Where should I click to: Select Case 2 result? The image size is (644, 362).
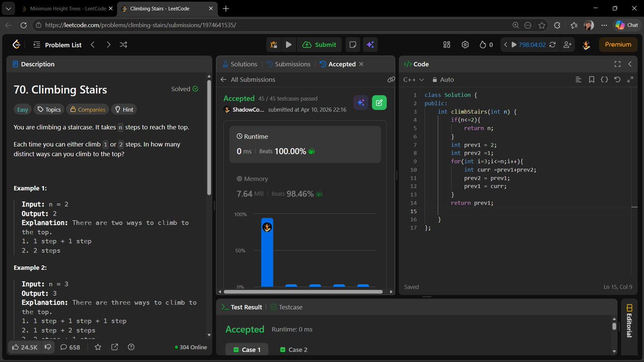point(294,350)
